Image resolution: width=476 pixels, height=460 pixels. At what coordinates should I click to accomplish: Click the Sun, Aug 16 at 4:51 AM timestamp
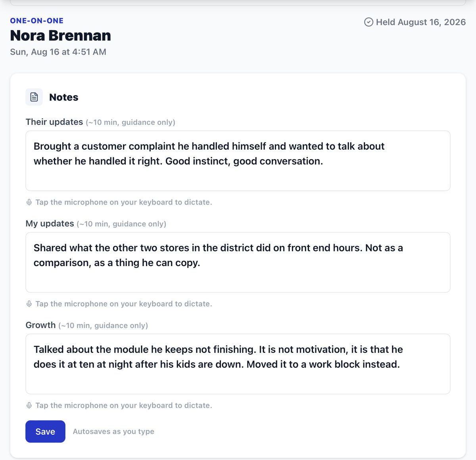point(58,52)
